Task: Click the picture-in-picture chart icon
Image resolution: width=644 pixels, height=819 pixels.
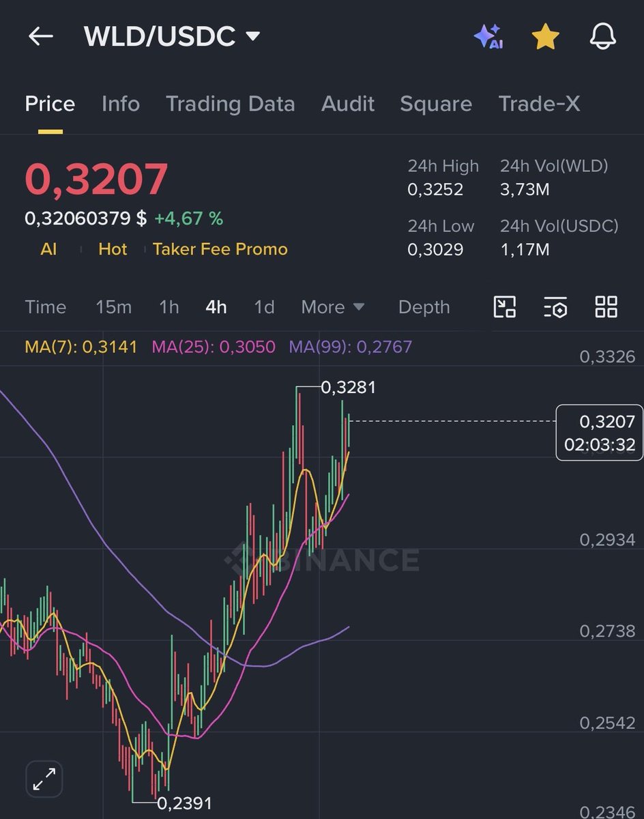Action: pos(505,307)
